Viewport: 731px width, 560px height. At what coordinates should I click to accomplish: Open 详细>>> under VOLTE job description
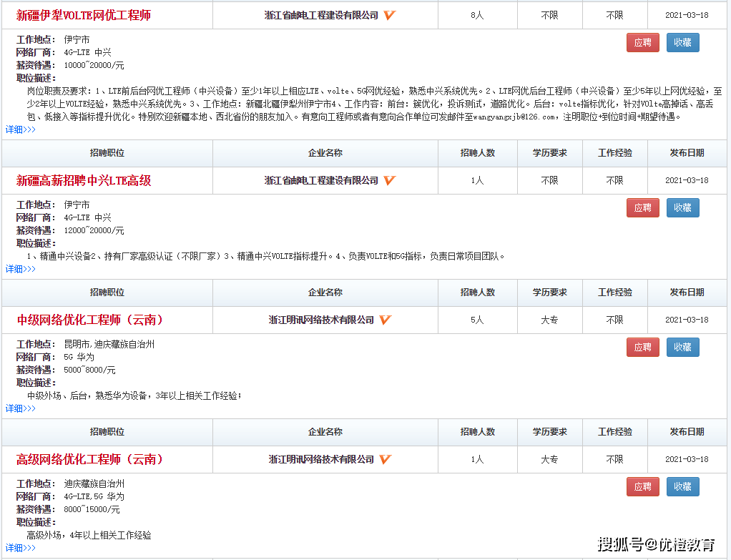click(21, 129)
